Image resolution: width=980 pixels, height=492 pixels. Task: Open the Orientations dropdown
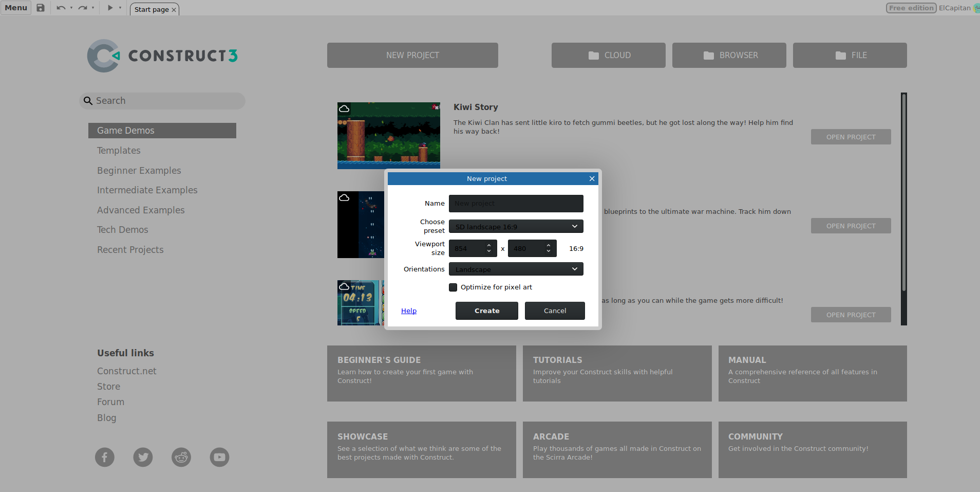(516, 269)
